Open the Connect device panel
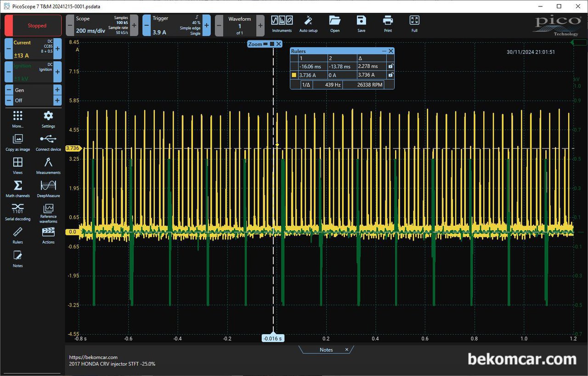The image size is (588, 376). coord(48,142)
